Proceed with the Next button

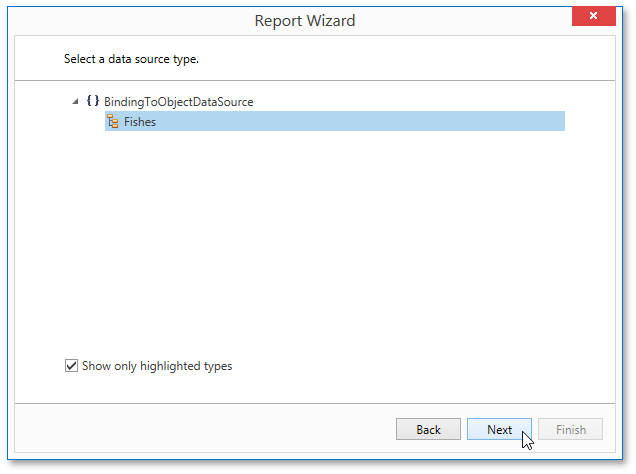click(499, 429)
